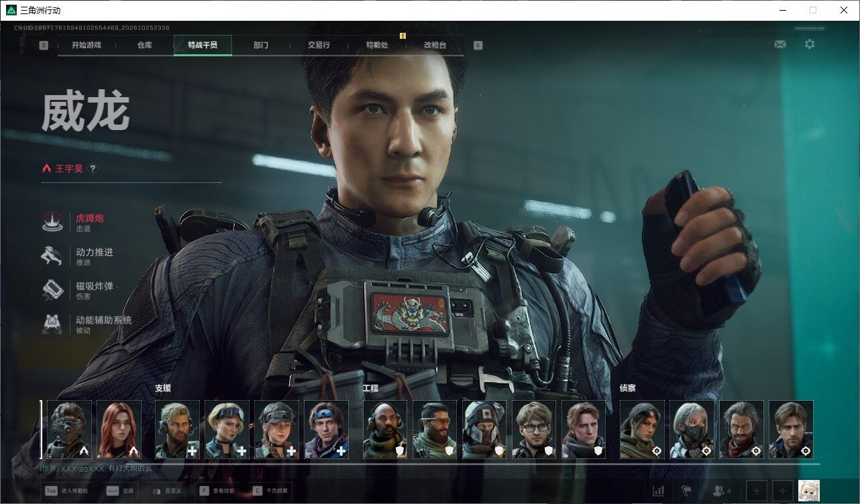Select the helmeted woman support operator
This screenshot has width=860, height=504.
pyautogui.click(x=276, y=430)
